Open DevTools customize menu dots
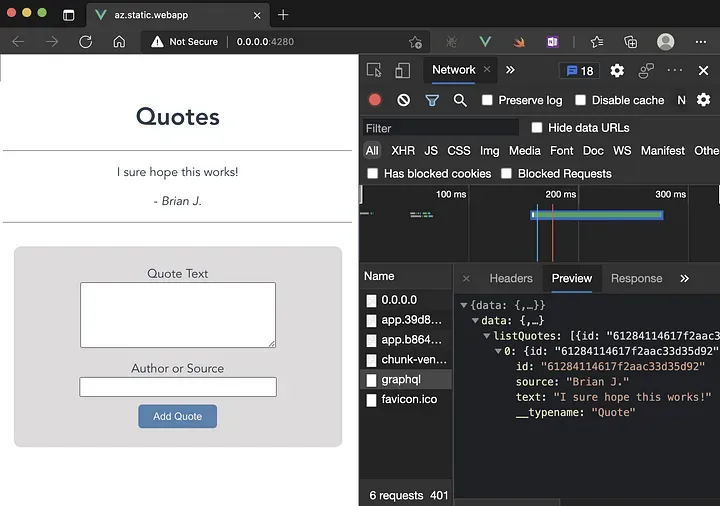This screenshot has width=720, height=506. coord(675,70)
